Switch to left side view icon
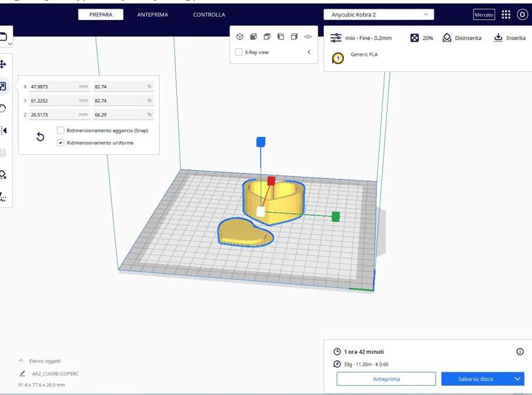532x395 pixels. pyautogui.click(x=281, y=37)
